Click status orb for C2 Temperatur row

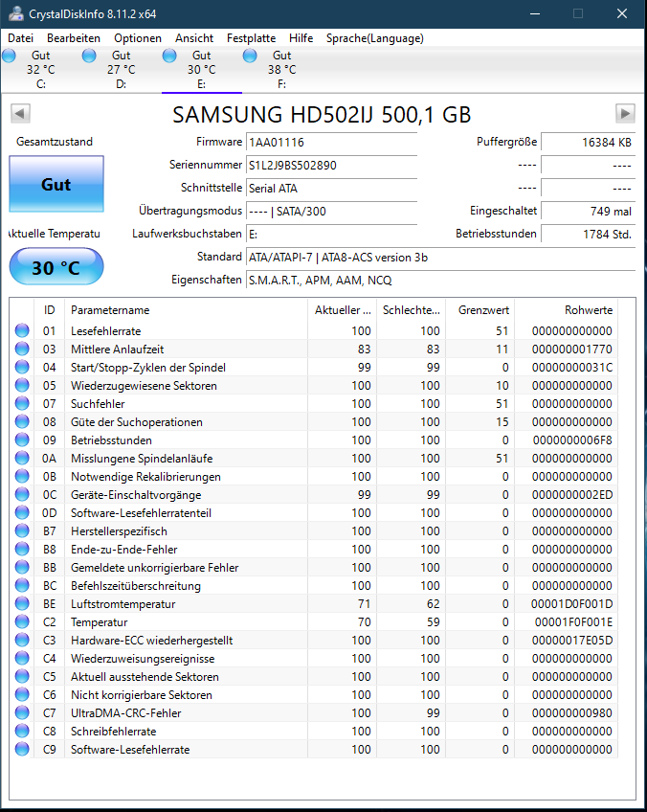[22, 622]
